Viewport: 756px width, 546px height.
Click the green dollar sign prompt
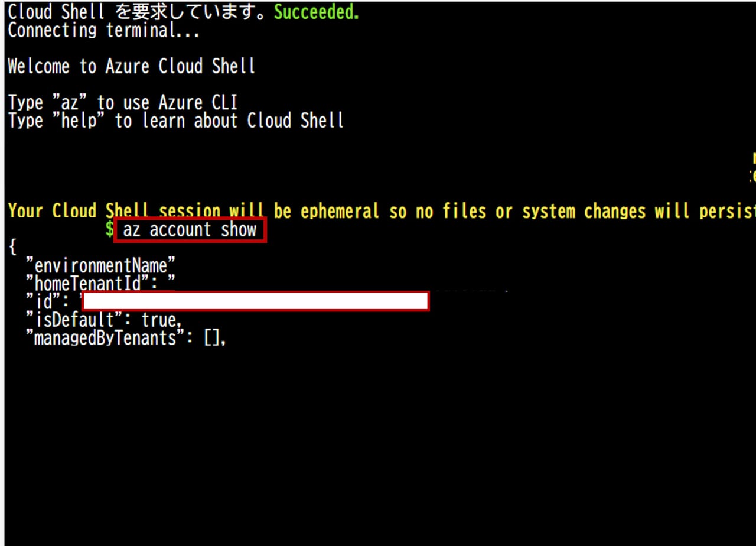(109, 230)
